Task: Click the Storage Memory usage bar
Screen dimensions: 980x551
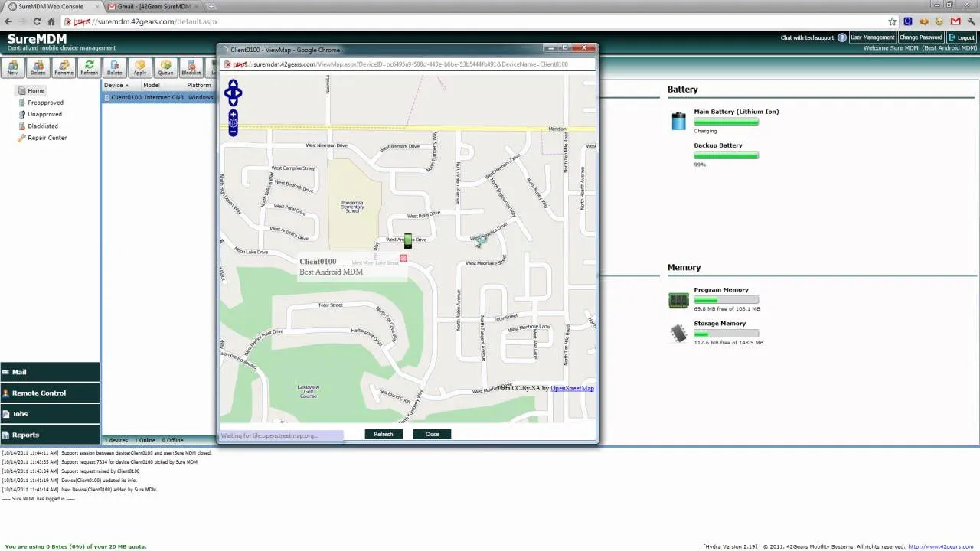Action: click(726, 334)
